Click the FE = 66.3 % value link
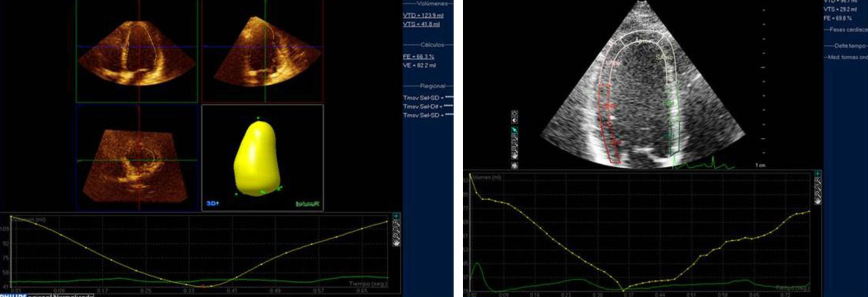The height and width of the screenshot is (297, 868). point(418,57)
